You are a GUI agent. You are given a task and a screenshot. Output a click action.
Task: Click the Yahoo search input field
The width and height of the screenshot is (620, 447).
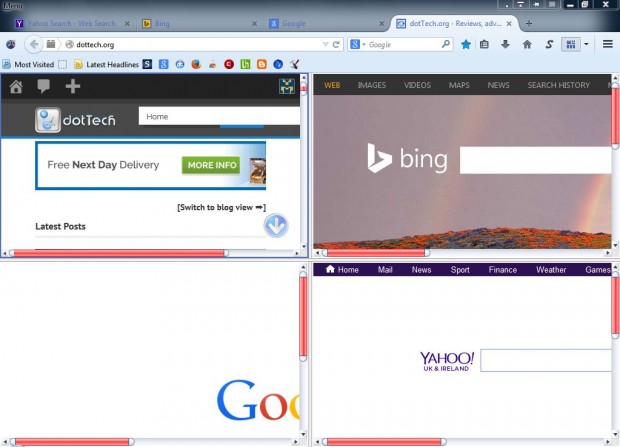pyautogui.click(x=546, y=360)
